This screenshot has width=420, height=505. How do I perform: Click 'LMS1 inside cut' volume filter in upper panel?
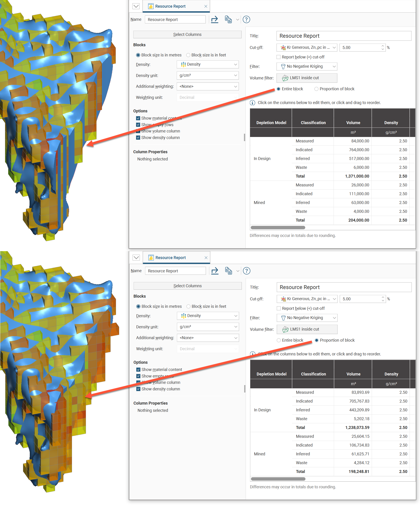pyautogui.click(x=307, y=78)
